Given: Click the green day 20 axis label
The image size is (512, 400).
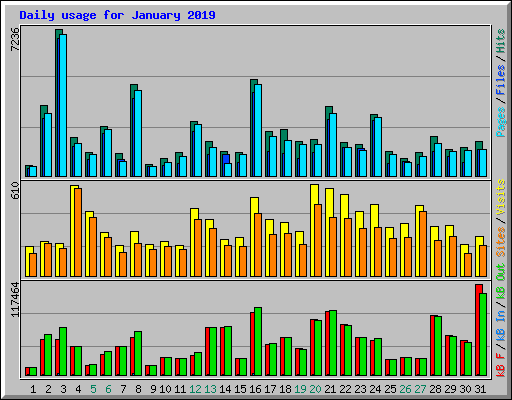Looking at the screenshot, I should click(315, 389).
